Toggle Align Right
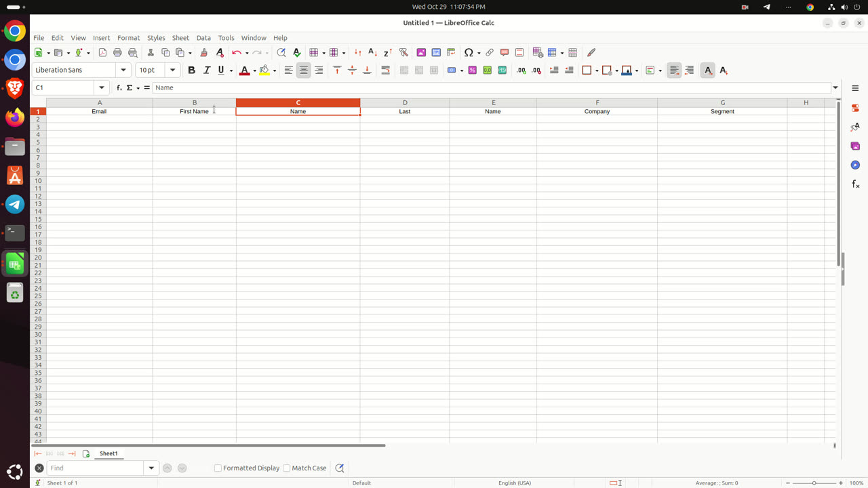The height and width of the screenshot is (488, 868). (318, 70)
